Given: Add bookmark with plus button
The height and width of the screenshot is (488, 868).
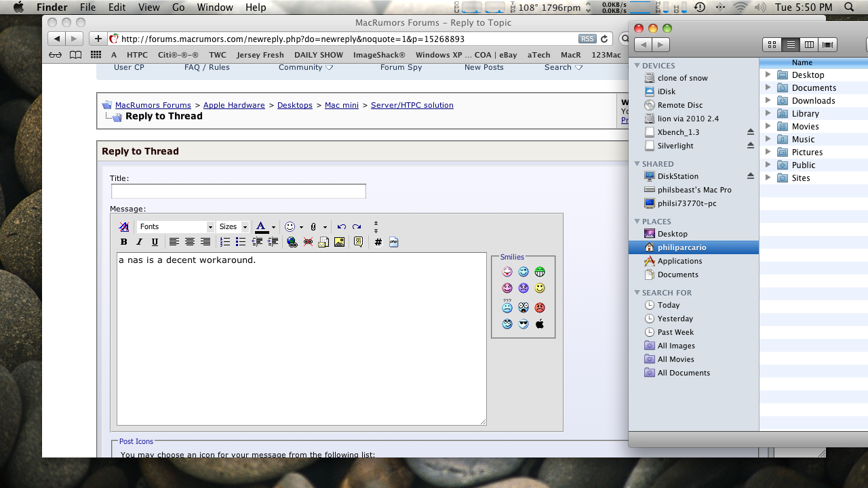Looking at the screenshot, I should (98, 39).
